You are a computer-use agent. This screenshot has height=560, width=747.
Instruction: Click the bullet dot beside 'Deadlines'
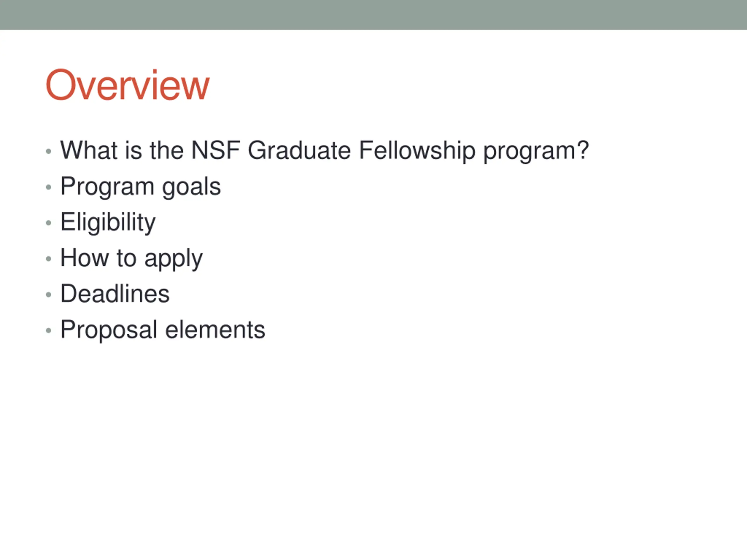tap(49, 295)
